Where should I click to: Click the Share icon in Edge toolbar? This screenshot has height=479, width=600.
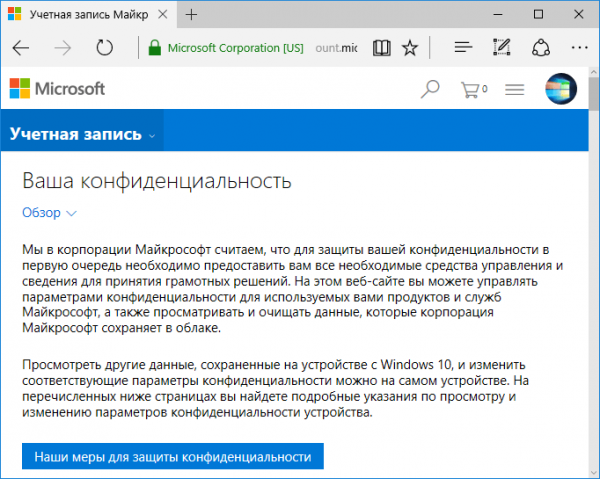coord(540,47)
